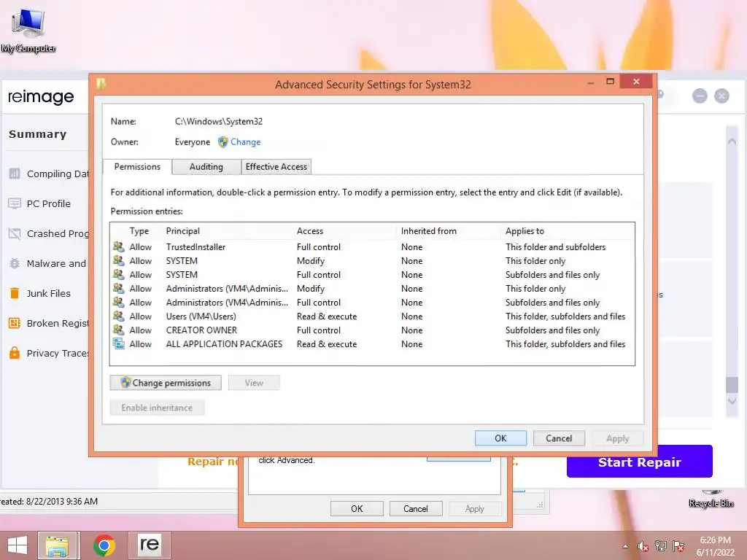
Task: Sort entries by Principal column header
Action: (183, 231)
